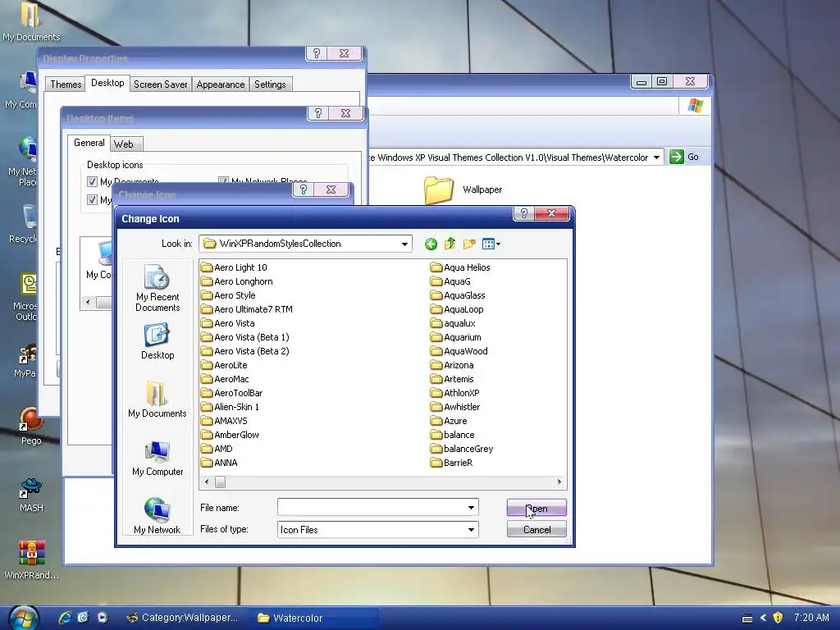840x630 pixels.
Task: Select the Aquarium folder
Action: 456,337
